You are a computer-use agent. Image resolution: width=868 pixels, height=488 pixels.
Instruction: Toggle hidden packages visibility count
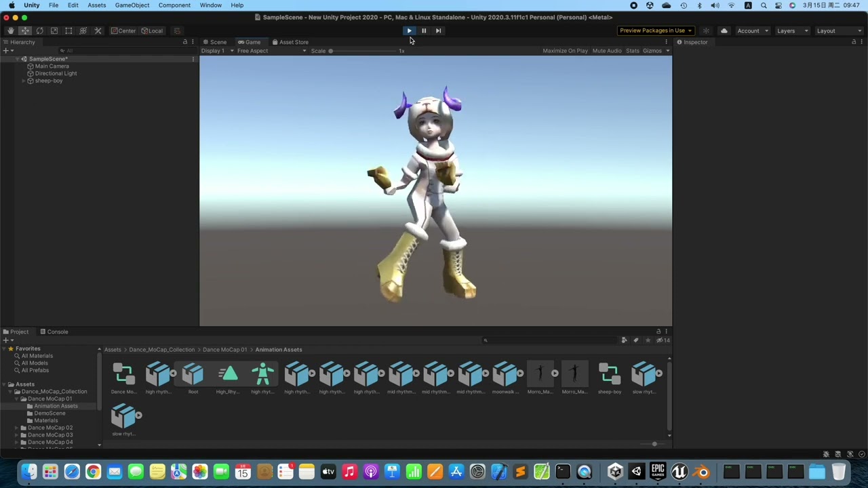click(663, 340)
